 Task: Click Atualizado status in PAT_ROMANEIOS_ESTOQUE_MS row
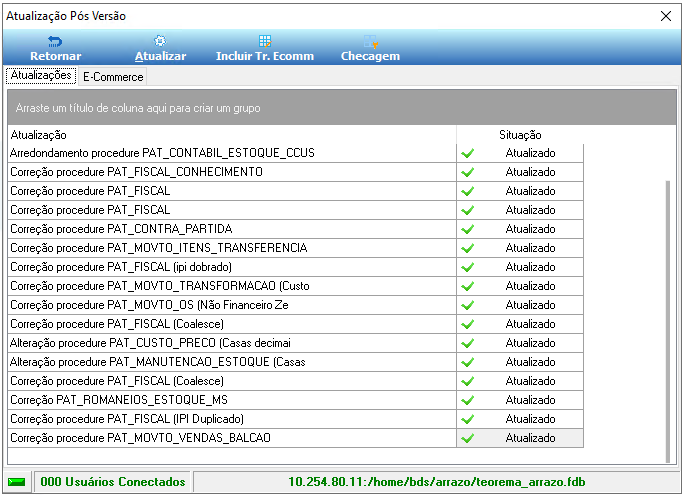pyautogui.click(x=530, y=400)
